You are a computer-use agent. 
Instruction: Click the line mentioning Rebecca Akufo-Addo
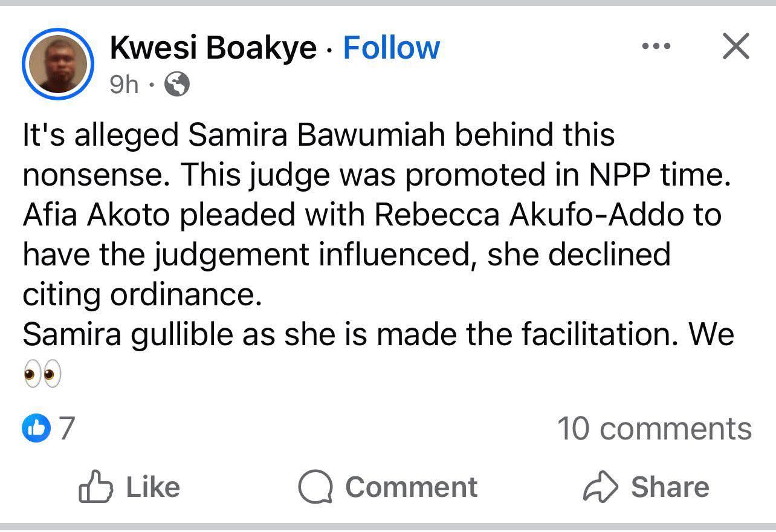point(372,215)
